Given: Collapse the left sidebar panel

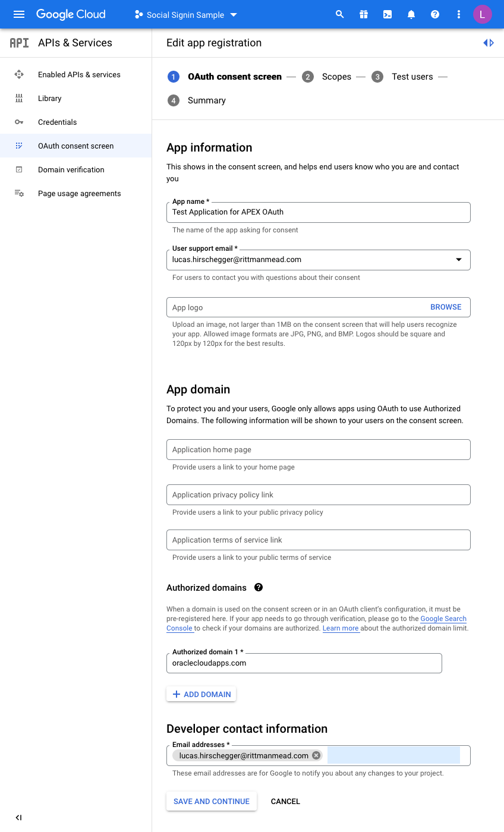Looking at the screenshot, I should (x=18, y=818).
